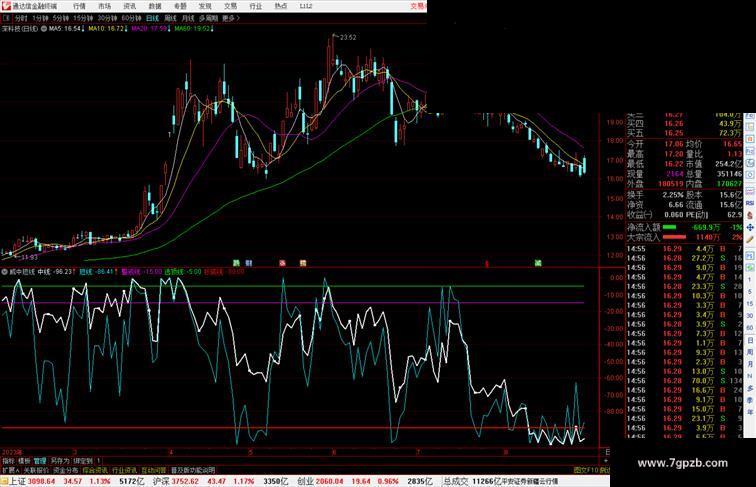Click the MA5 moving average label

coord(67,29)
